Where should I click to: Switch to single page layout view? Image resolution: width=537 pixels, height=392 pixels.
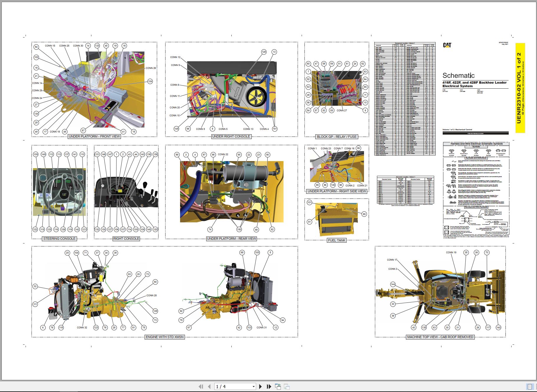point(530,387)
